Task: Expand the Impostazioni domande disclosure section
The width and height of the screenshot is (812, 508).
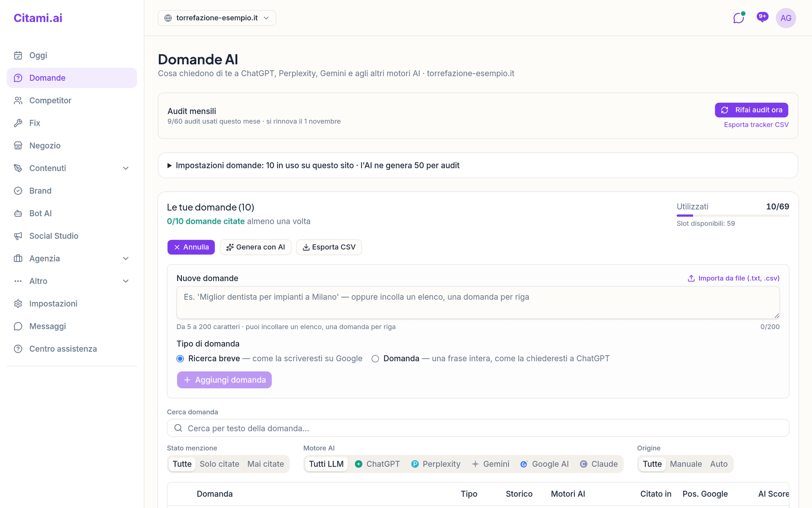Action: [478, 166]
